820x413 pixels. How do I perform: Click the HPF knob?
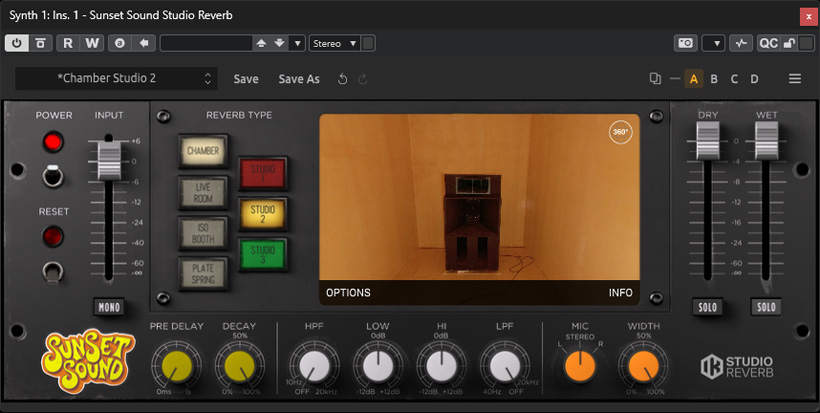point(314,365)
